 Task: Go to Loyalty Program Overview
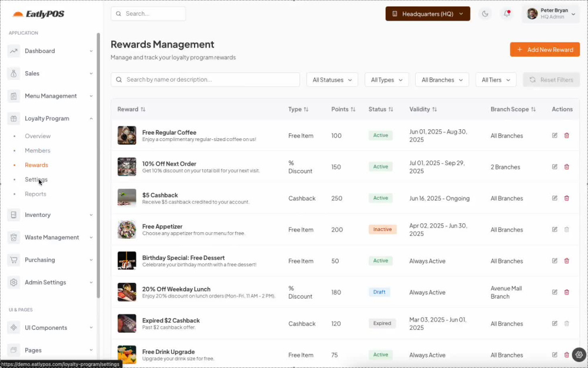(x=38, y=136)
